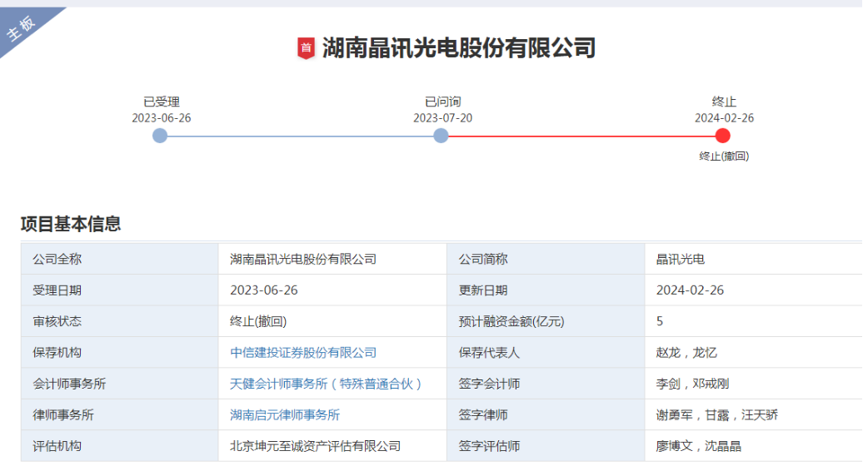Click the 公司简称 label cell

546,259
